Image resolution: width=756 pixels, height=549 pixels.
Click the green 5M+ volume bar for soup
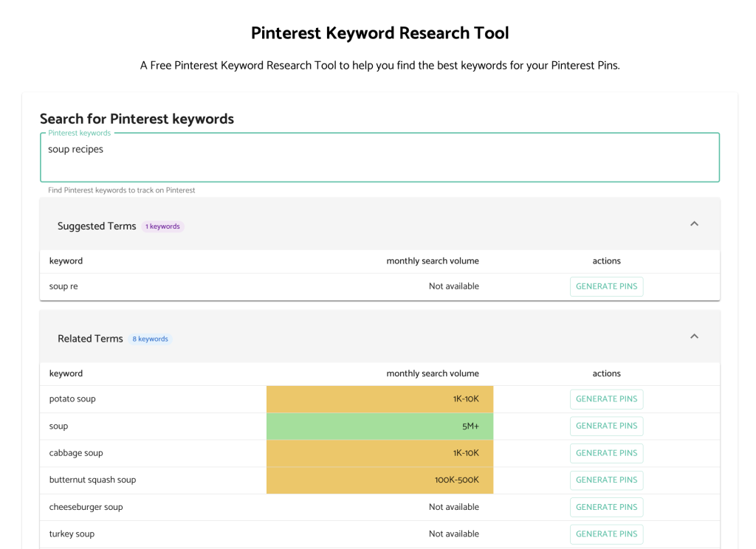(379, 426)
